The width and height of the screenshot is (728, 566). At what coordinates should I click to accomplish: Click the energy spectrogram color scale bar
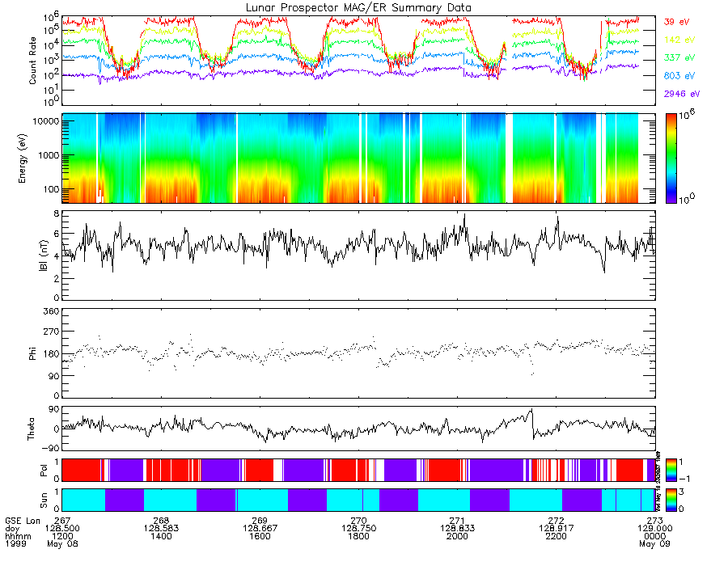tap(671, 158)
